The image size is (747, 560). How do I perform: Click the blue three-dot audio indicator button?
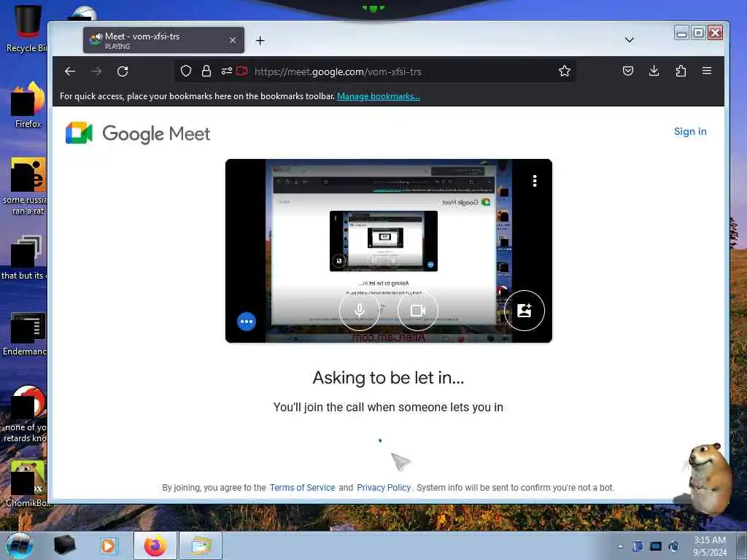point(247,322)
